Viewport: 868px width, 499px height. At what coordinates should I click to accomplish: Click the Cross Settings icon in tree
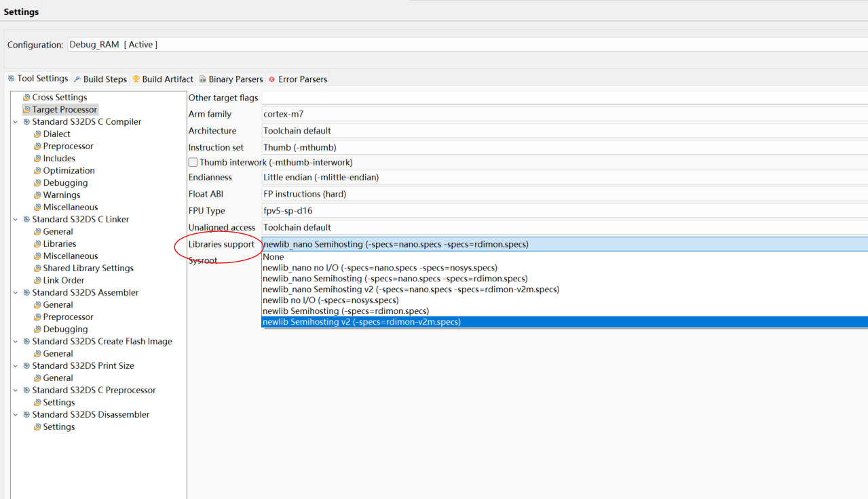[x=26, y=98]
